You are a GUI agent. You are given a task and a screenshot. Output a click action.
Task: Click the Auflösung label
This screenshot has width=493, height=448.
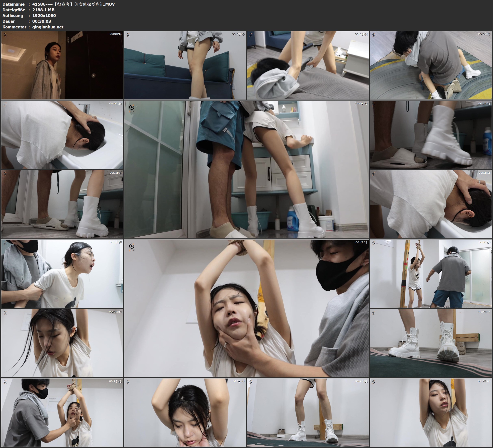[13, 15]
